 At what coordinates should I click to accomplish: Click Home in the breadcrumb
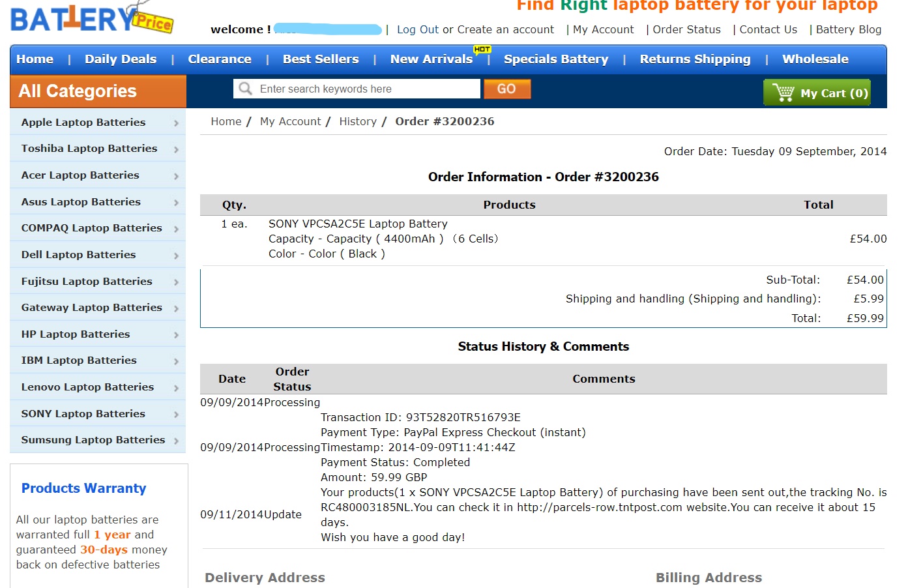pos(226,121)
